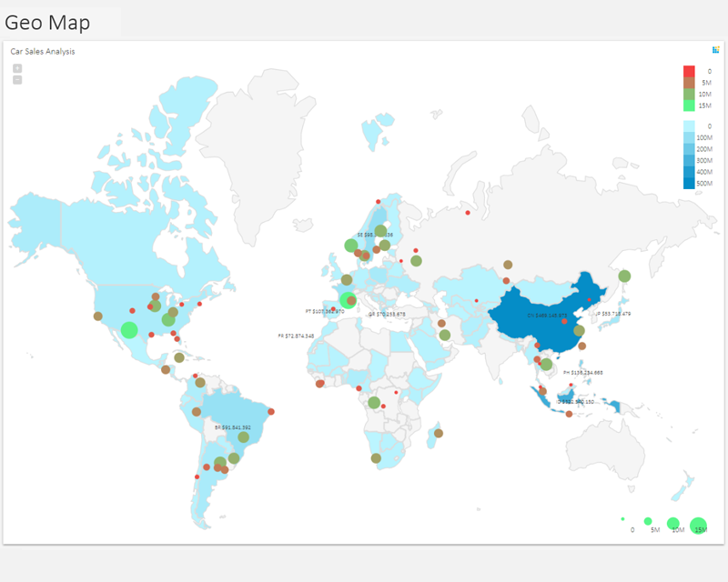Click the bright green 15M legend swatch
The width and height of the screenshot is (728, 582).
click(x=689, y=105)
